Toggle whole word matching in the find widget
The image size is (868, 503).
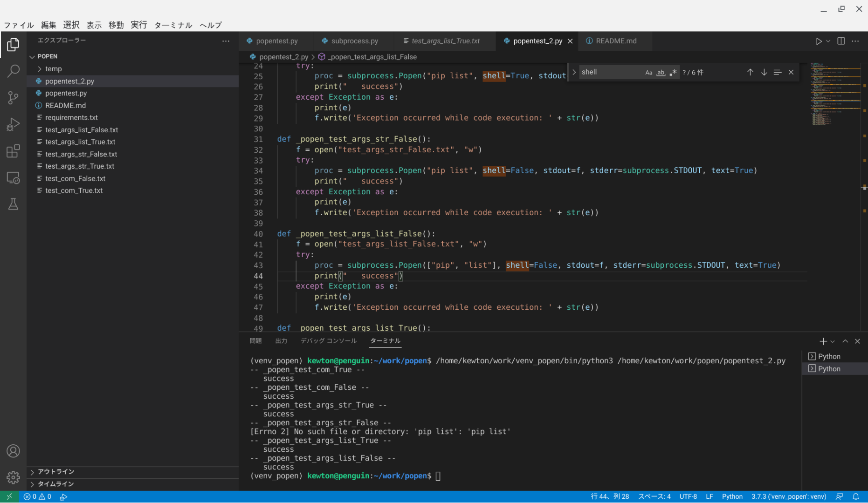click(661, 72)
